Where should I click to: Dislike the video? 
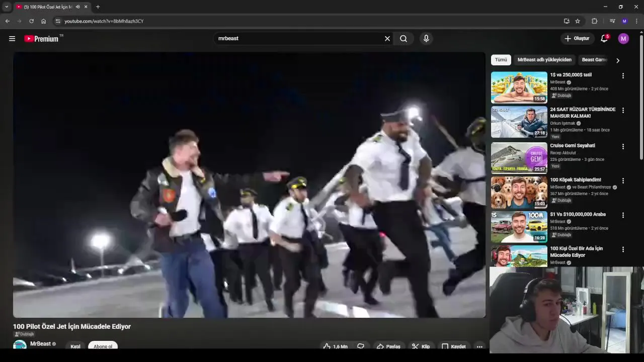pyautogui.click(x=361, y=346)
